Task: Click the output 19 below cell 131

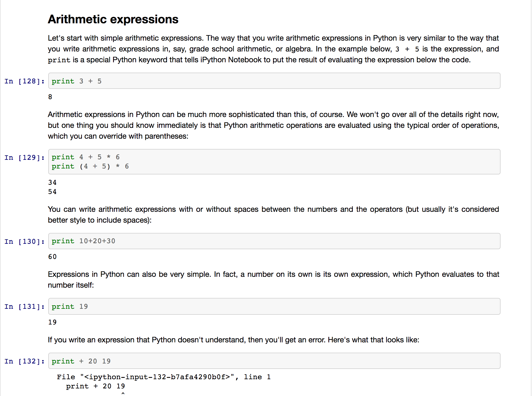Action: pos(52,322)
